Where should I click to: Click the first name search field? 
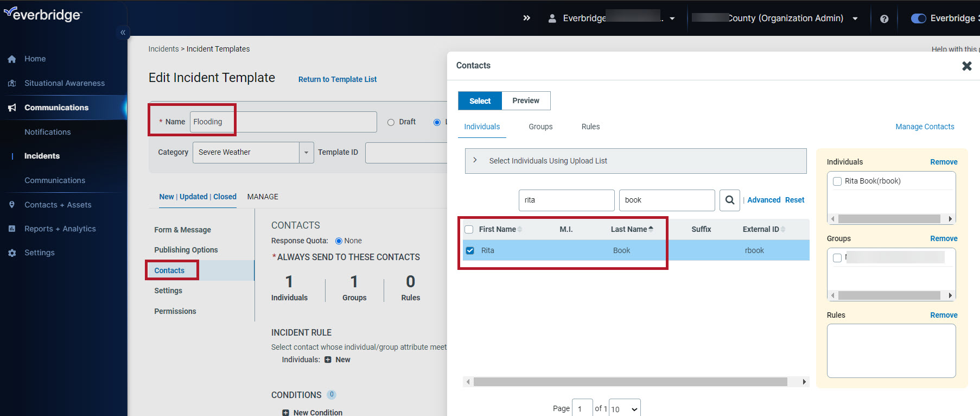[567, 200]
